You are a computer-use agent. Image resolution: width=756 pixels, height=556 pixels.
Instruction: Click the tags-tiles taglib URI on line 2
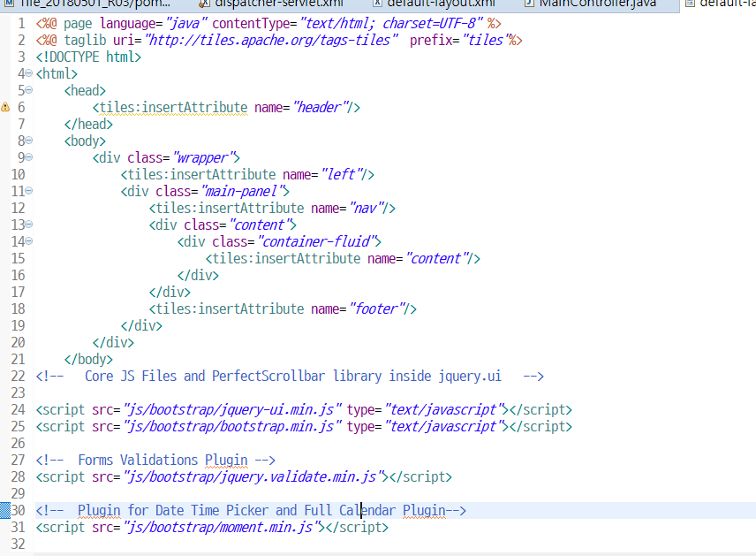point(271,40)
